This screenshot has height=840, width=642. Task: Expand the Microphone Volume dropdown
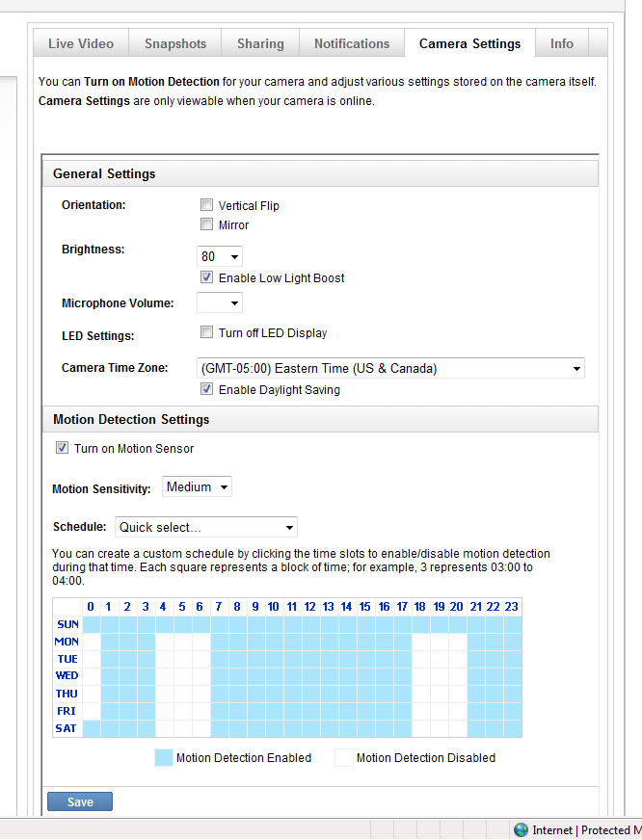220,303
